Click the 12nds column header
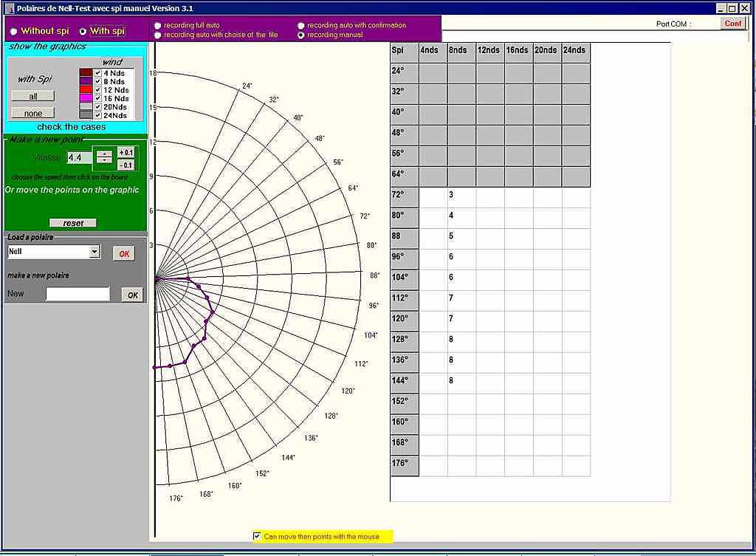 pyautogui.click(x=490, y=52)
